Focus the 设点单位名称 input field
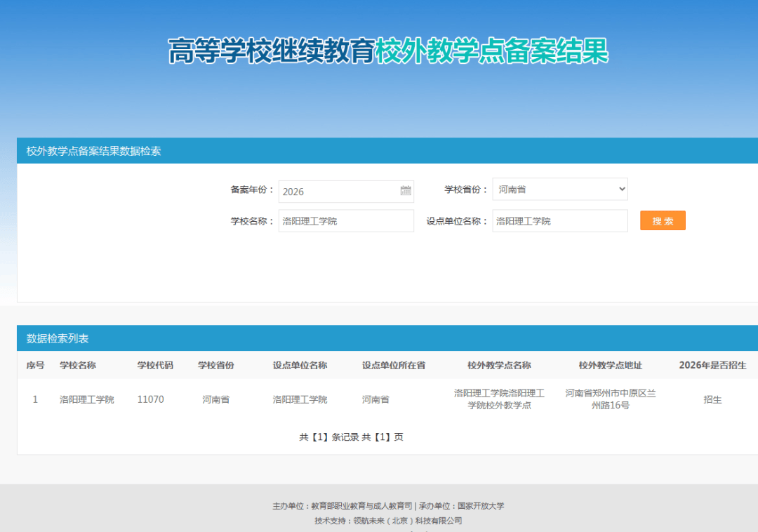The height and width of the screenshot is (532, 758). pyautogui.click(x=560, y=221)
